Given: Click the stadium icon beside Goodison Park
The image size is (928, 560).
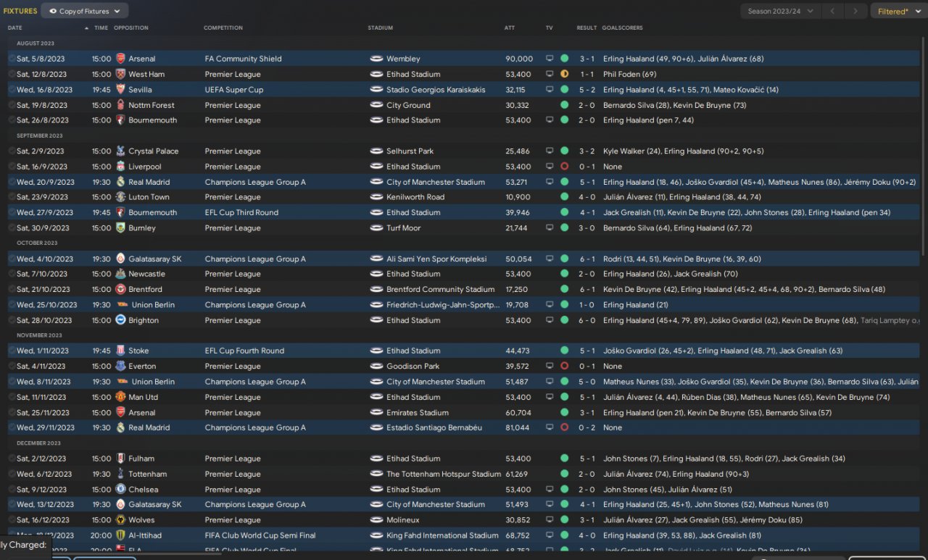Looking at the screenshot, I should 376,367.
